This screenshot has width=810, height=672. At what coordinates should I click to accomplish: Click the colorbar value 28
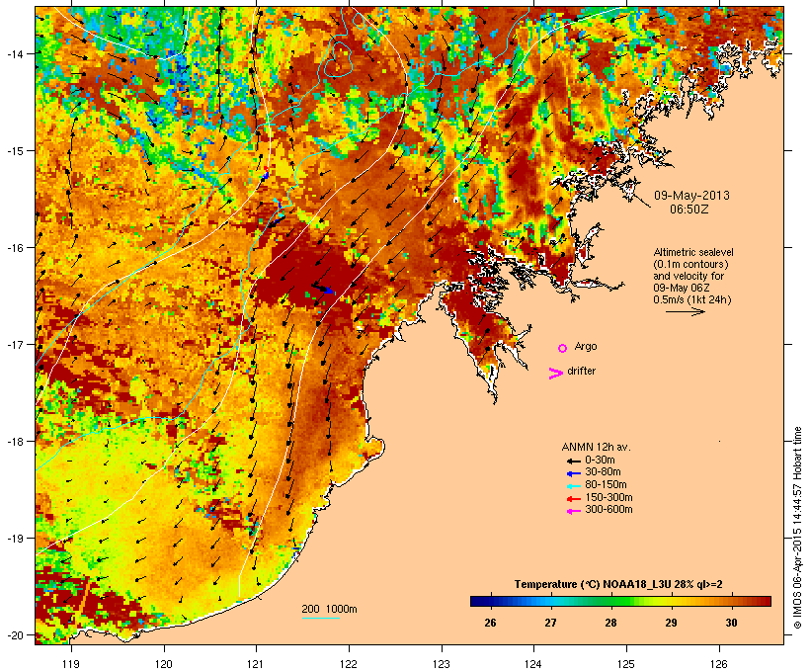point(610,623)
